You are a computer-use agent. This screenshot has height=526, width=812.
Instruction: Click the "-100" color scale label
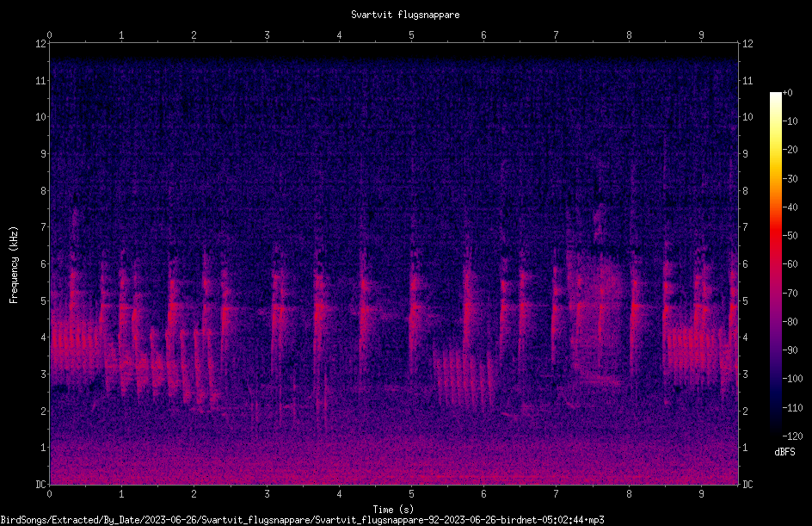tap(792, 379)
